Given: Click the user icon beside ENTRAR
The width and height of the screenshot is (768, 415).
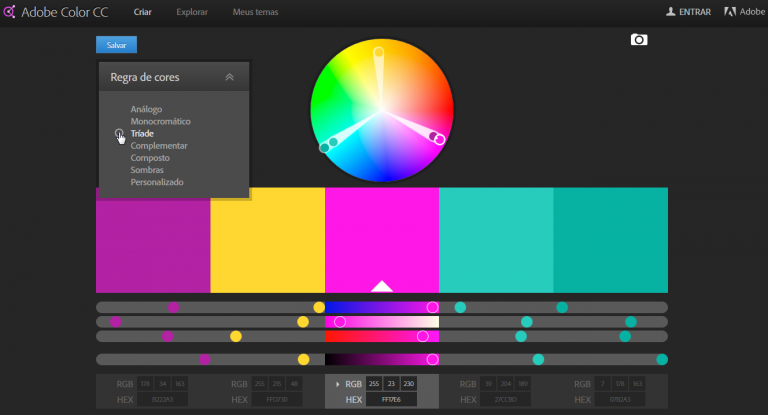Looking at the screenshot, I should point(671,11).
